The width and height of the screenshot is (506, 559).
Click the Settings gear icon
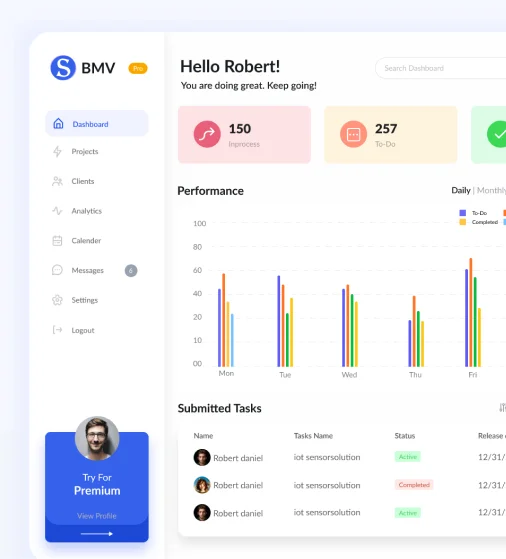click(x=57, y=300)
